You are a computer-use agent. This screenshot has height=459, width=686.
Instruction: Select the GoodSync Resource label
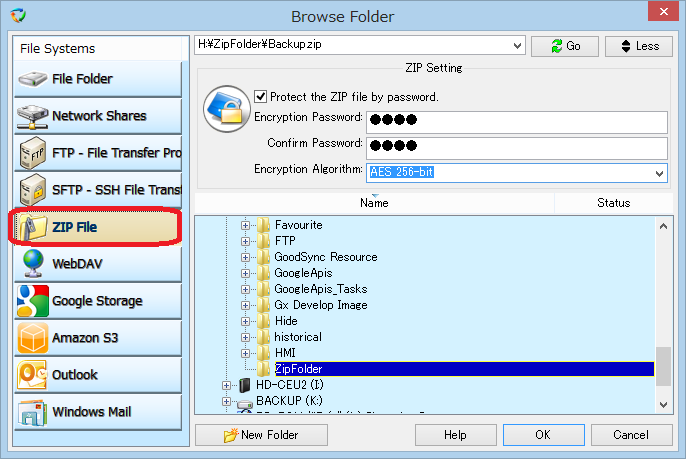coord(326,257)
